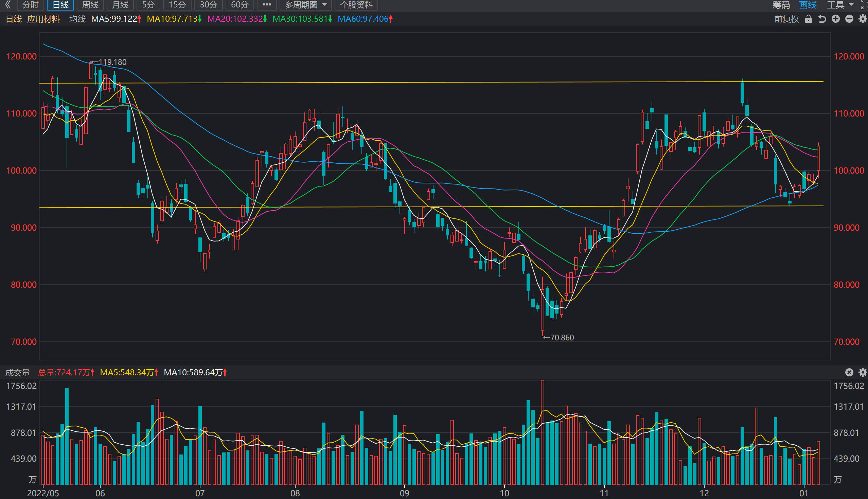Click the 均线 indicator name

point(77,19)
